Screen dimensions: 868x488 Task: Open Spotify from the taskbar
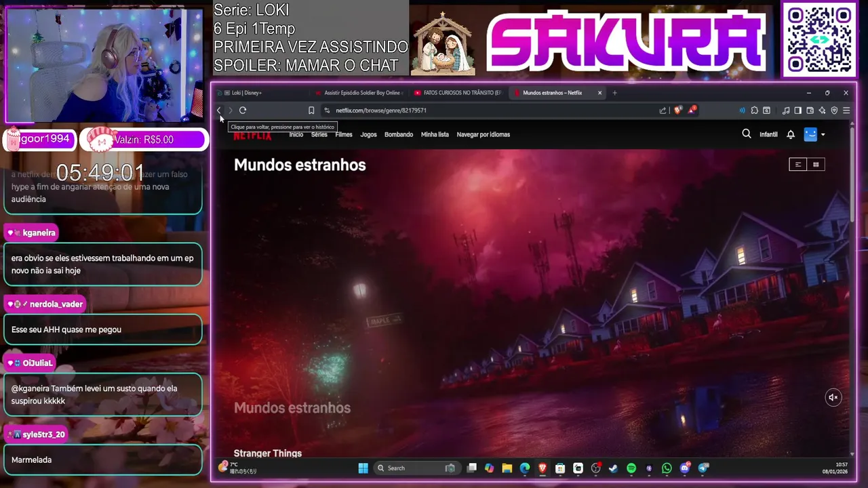pos(631,468)
